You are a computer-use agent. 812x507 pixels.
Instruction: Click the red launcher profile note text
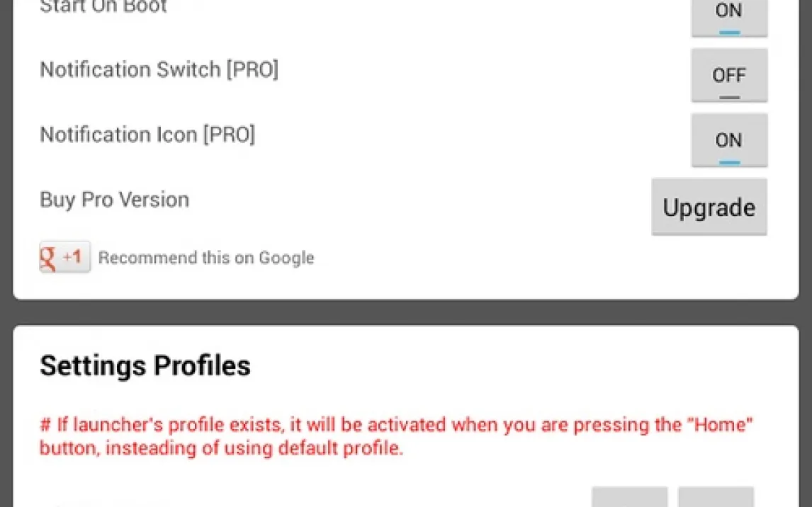(x=395, y=436)
